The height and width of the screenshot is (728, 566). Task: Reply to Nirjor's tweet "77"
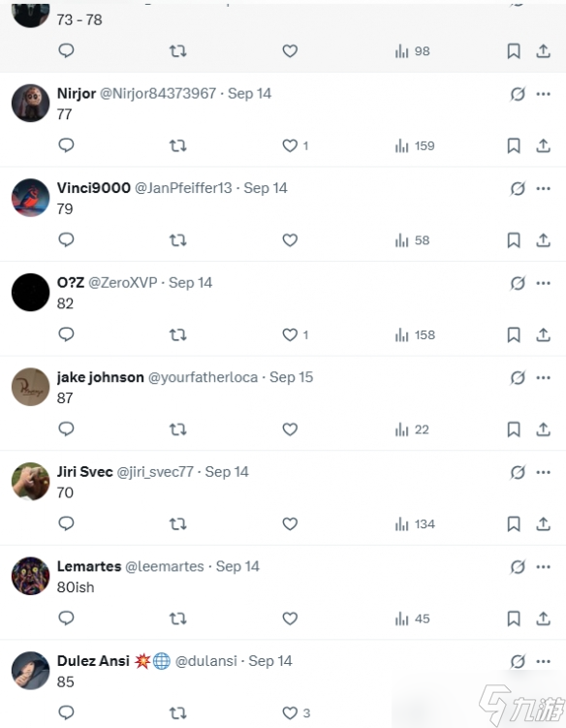pos(67,145)
